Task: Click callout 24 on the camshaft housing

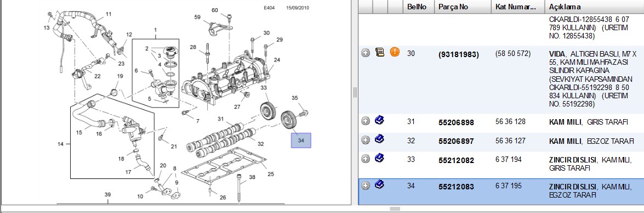Action: click(277, 60)
